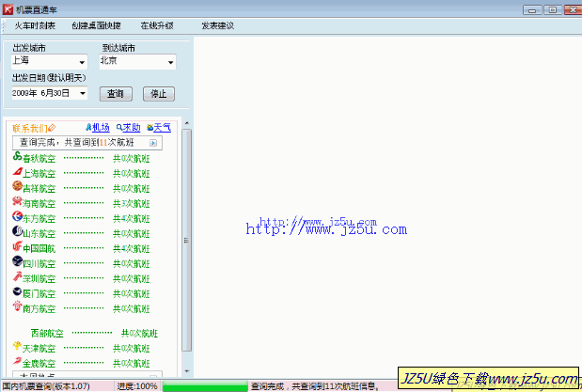This screenshot has width=582, height=392.
Task: Click the 金鹿航空 airline name
Action: pos(39,363)
